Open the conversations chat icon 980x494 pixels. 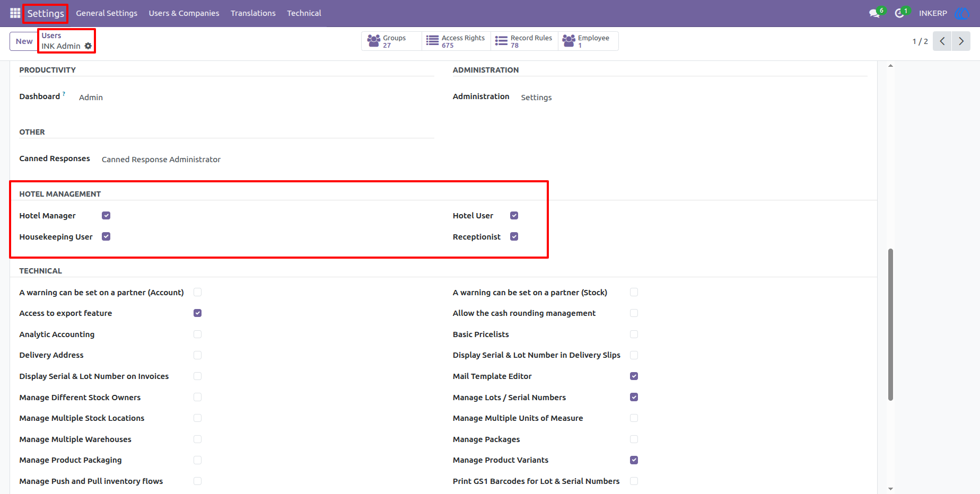click(x=874, y=13)
